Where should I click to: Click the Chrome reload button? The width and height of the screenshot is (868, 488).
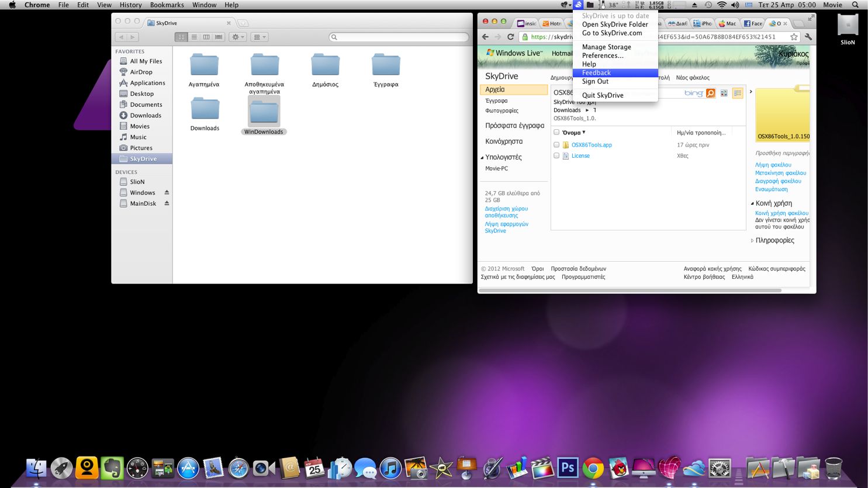pos(510,37)
